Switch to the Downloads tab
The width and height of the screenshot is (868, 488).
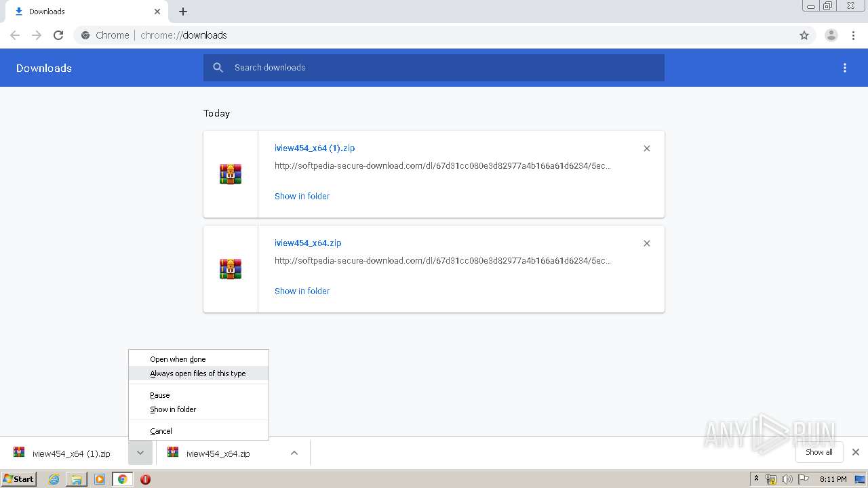85,12
